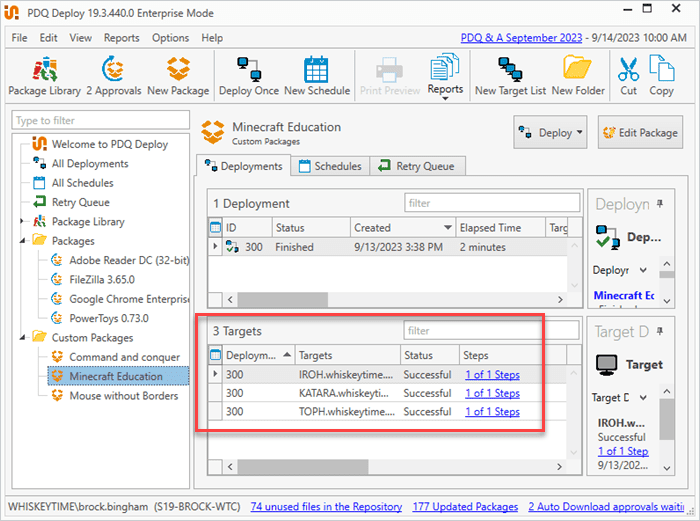Select Google Chrome Enterprise package
The image size is (700, 521).
point(129,299)
